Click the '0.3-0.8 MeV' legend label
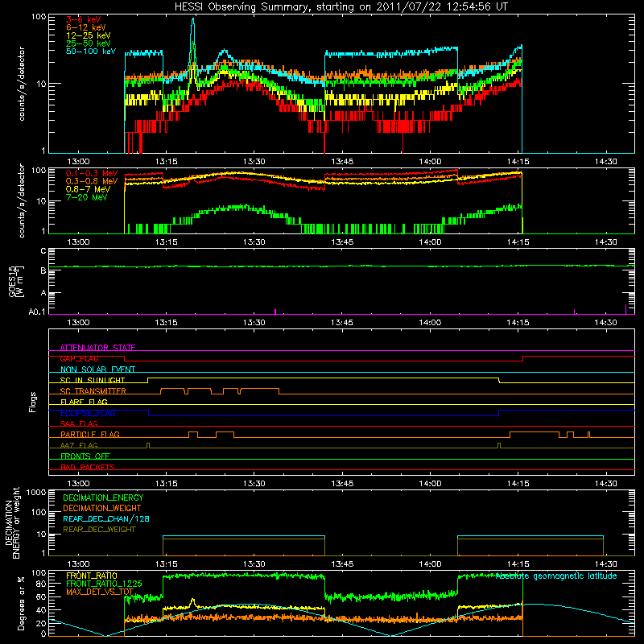 [92, 182]
